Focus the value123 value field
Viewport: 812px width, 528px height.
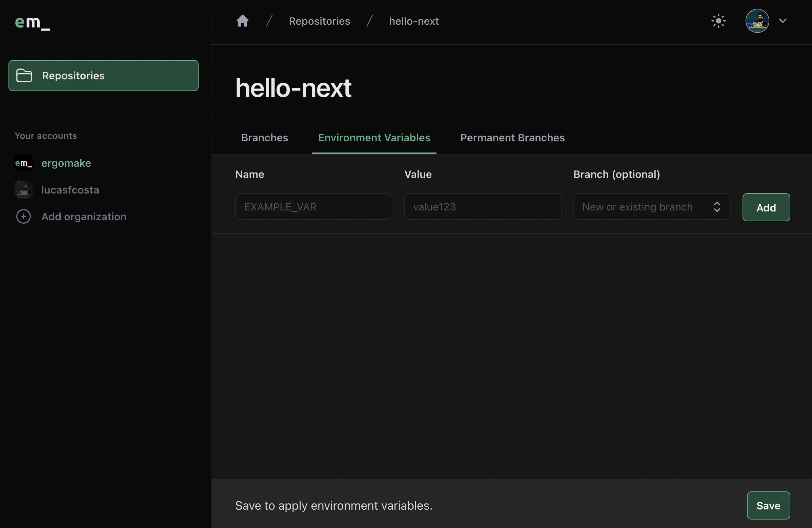click(483, 207)
